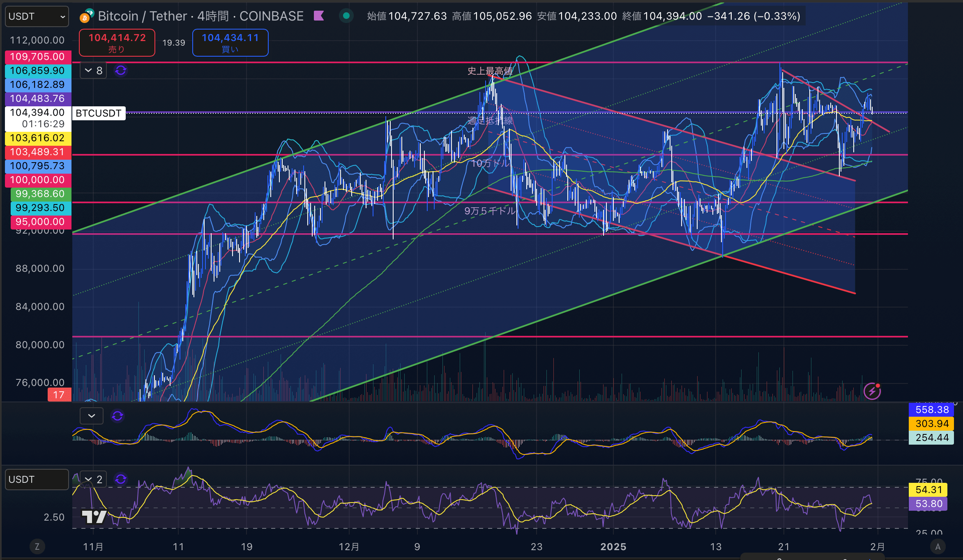Click the 80,000.00 price axis value
The image size is (963, 560).
(40, 345)
